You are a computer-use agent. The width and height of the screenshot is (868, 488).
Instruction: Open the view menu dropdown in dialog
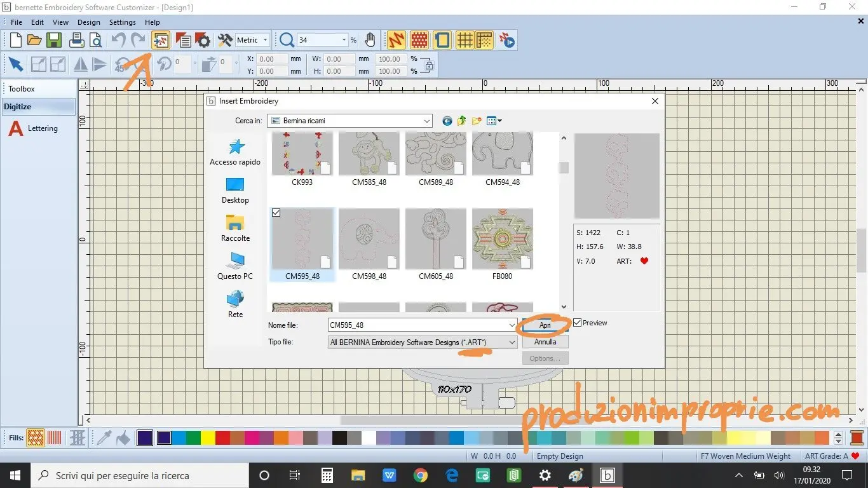tap(494, 121)
